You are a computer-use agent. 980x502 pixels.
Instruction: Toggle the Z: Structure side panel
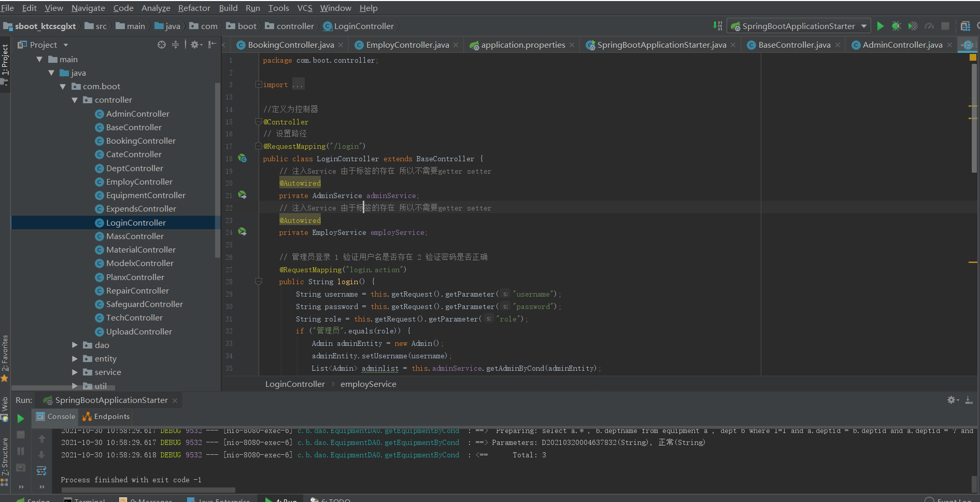click(x=5, y=462)
